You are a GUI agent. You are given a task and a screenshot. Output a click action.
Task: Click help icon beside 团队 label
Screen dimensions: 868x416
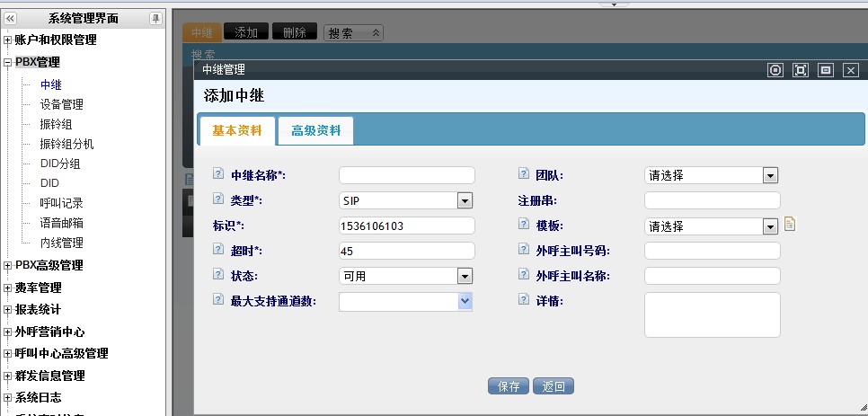524,174
